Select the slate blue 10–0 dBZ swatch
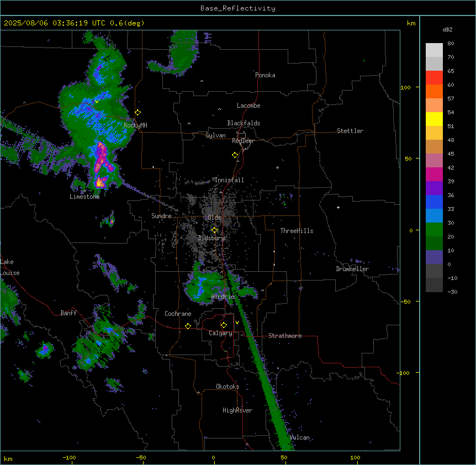476x465 pixels. 434,257
